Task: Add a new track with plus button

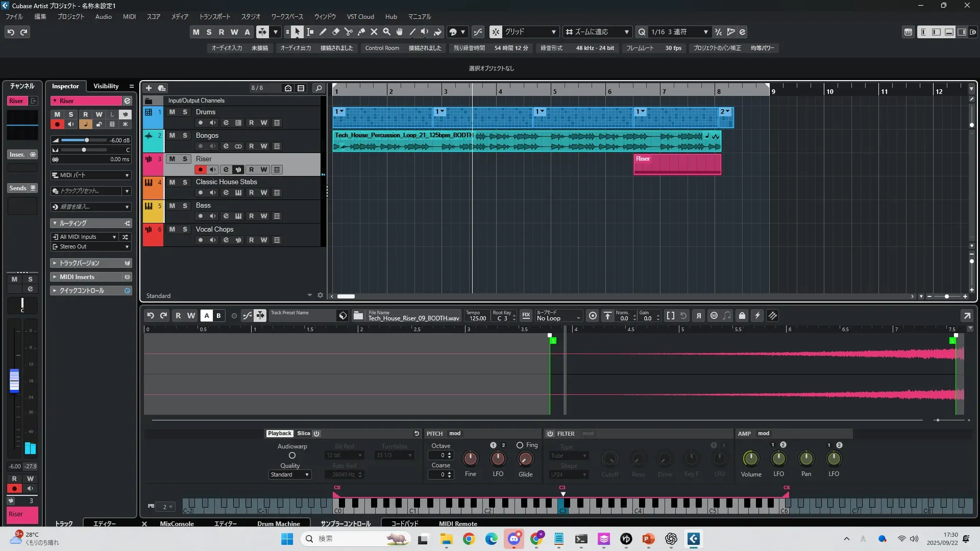Action: click(x=149, y=88)
